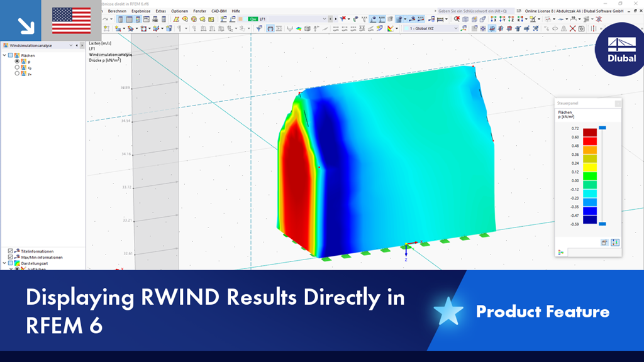This screenshot has width=644, height=362.
Task: Disable the Max/Min-Informationen checkbox
Action: (10, 257)
